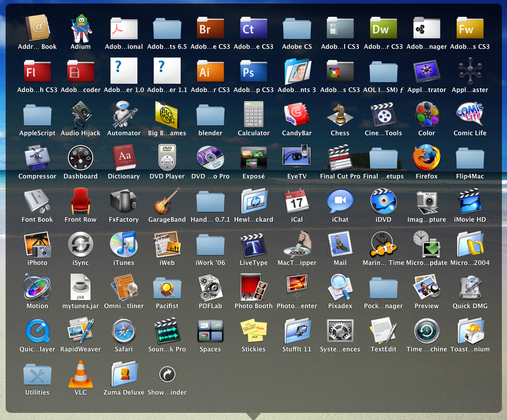The width and height of the screenshot is (507, 420).
Task: Launch Marine Aquarium Time clownfish icon
Action: tap(383, 244)
